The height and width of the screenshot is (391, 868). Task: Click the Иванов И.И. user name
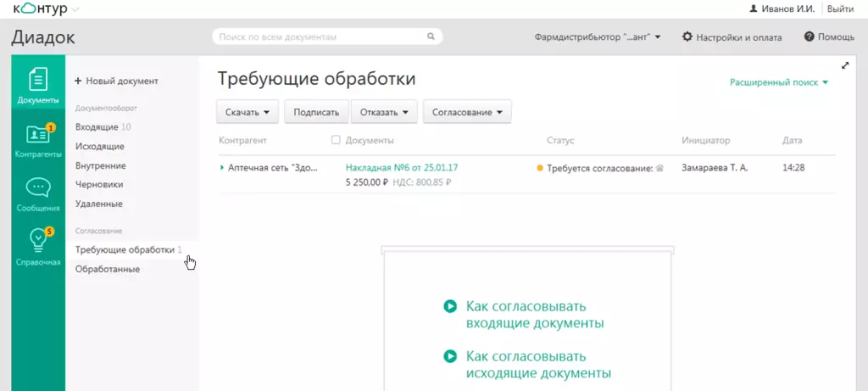tap(788, 8)
